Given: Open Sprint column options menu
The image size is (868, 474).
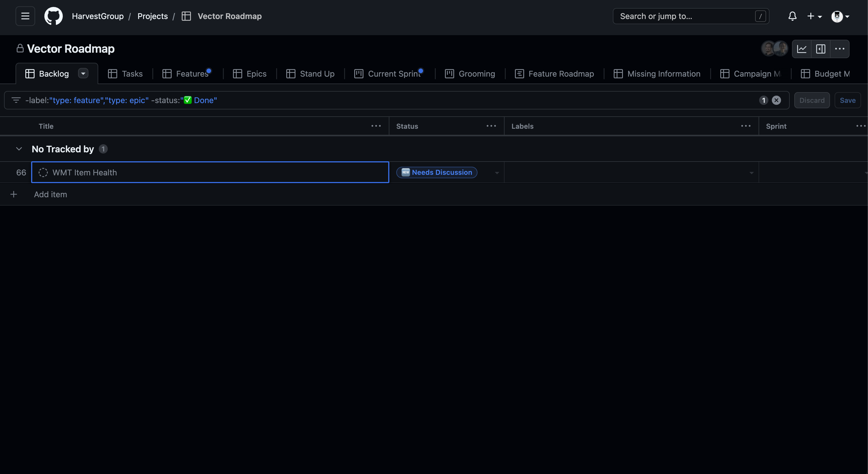Looking at the screenshot, I should point(861,126).
